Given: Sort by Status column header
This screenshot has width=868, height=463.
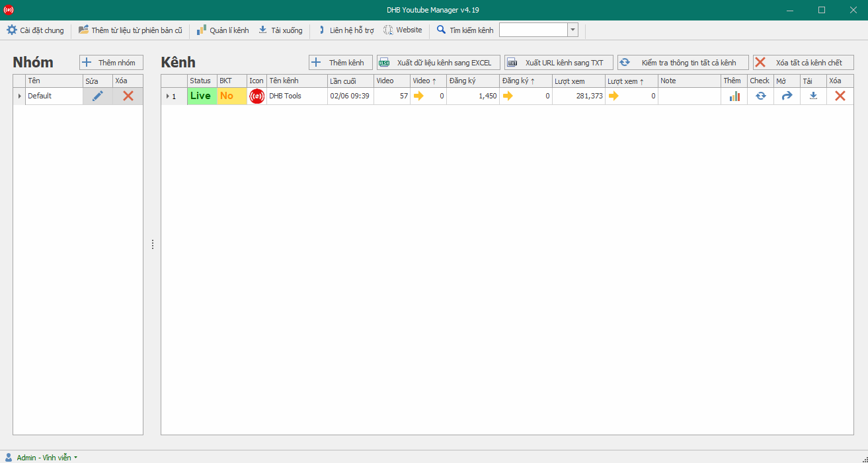Looking at the screenshot, I should pos(202,81).
